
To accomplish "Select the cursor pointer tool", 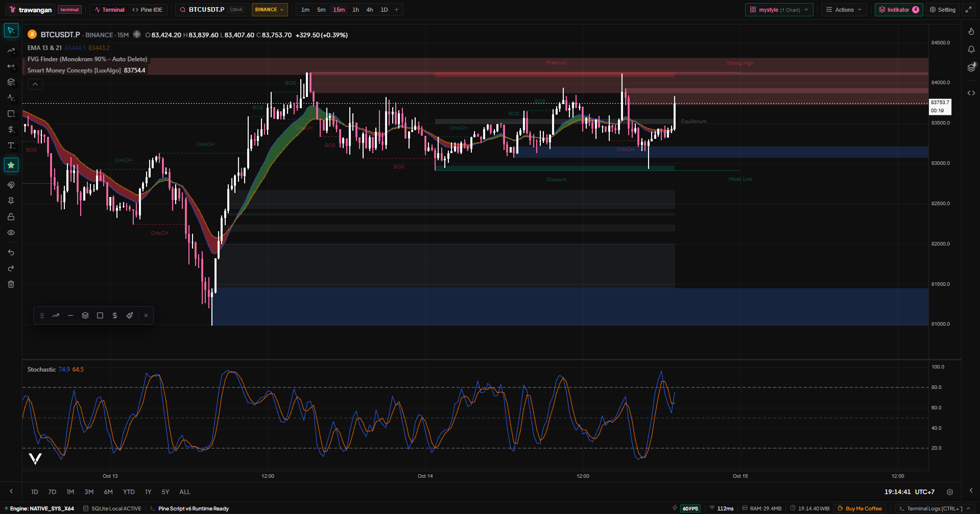I will click(x=11, y=31).
